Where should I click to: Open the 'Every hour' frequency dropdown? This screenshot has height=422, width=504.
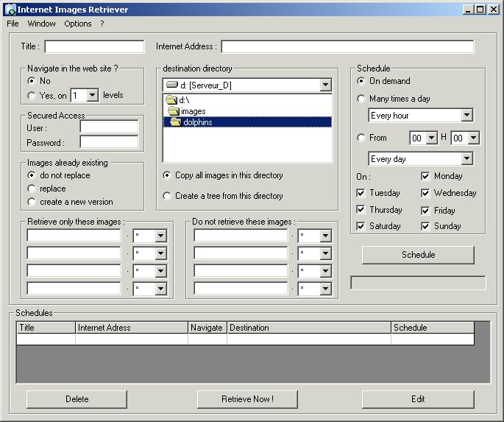[466, 115]
